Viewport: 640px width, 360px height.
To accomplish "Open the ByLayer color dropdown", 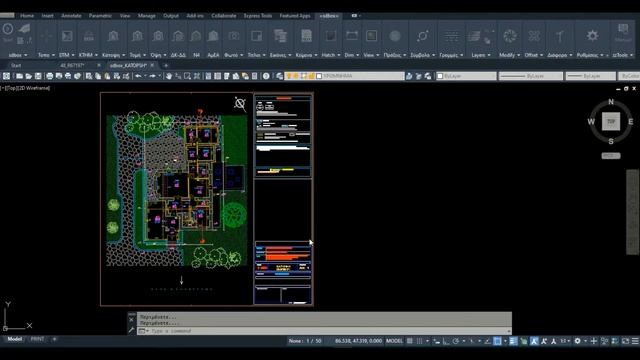I will [x=467, y=76].
